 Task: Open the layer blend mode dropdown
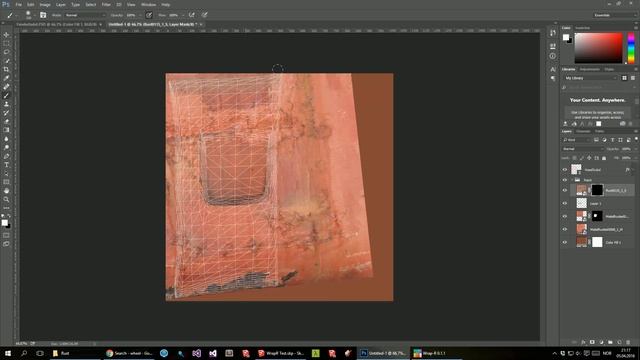(x=582, y=149)
